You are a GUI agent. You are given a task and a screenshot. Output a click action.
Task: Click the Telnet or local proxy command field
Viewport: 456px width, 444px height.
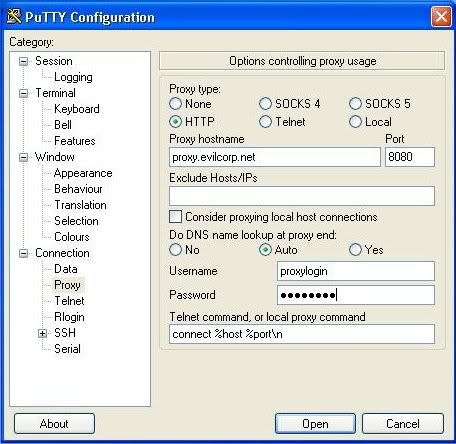[x=302, y=334]
